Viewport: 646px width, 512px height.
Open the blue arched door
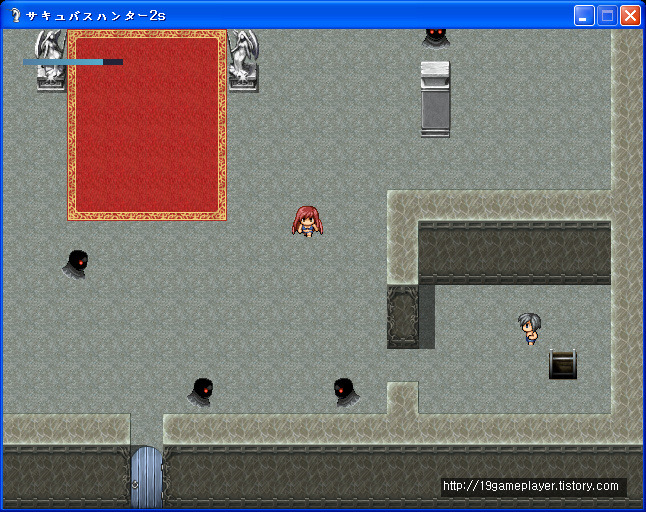147,477
